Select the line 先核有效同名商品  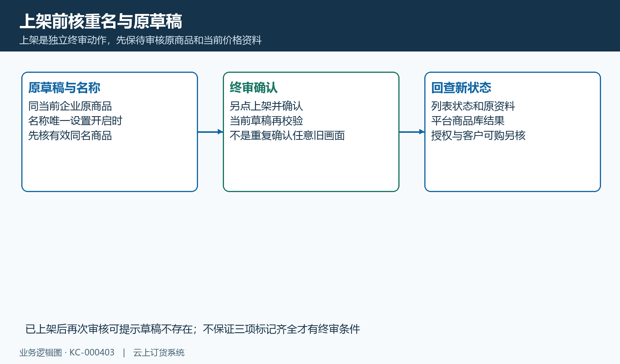click(70, 136)
